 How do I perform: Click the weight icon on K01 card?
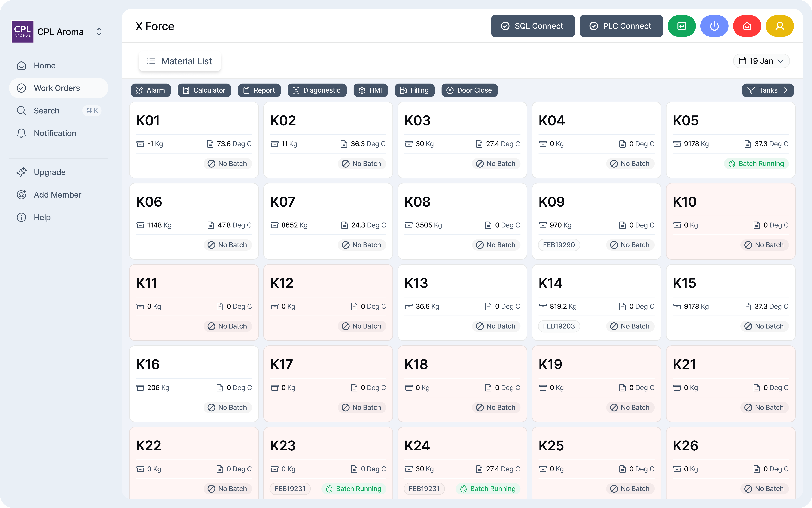[140, 144]
